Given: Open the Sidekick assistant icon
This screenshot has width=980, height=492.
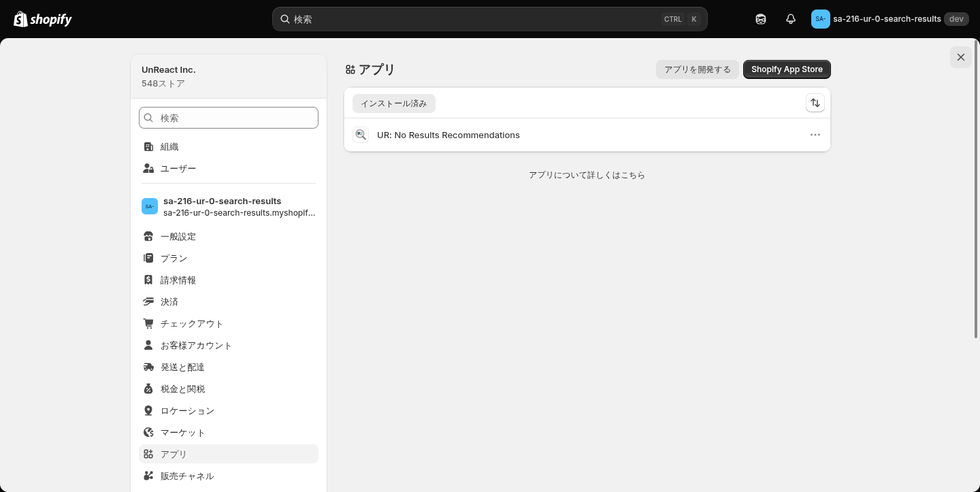Looking at the screenshot, I should (761, 19).
